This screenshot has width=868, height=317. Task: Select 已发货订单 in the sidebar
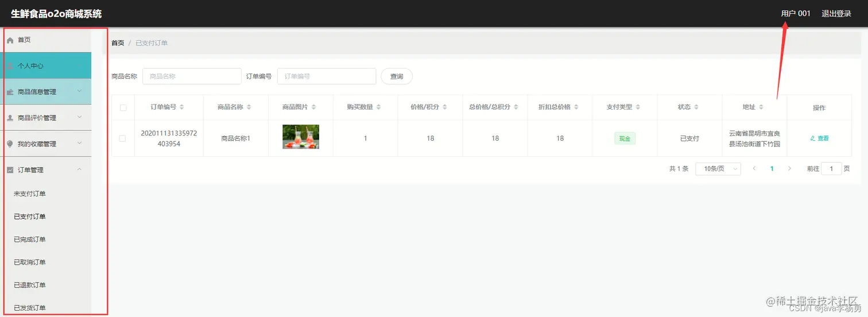[x=30, y=308]
